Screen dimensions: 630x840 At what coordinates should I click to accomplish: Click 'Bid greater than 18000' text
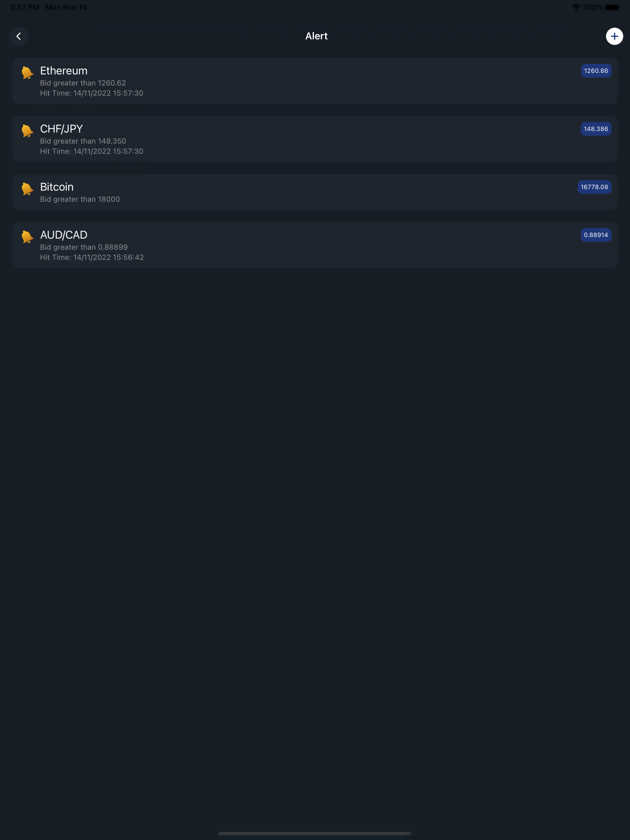80,199
